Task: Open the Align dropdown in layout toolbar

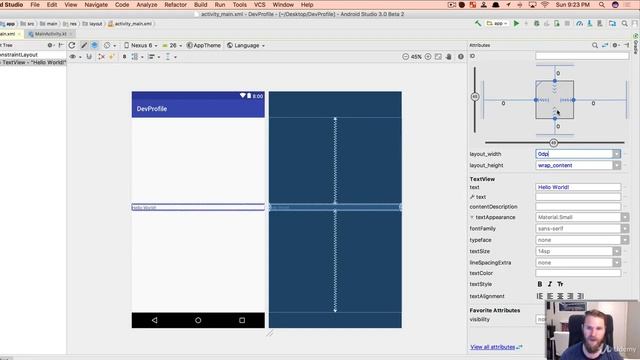Action: tap(153, 57)
